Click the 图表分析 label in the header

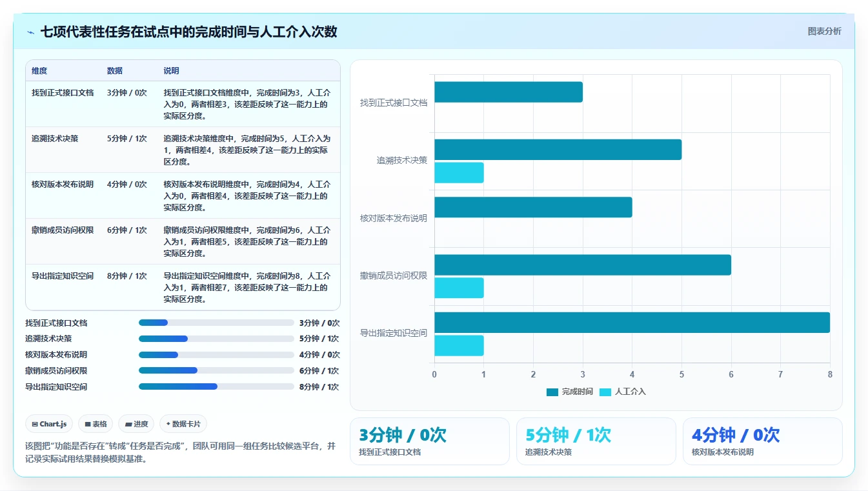click(824, 31)
